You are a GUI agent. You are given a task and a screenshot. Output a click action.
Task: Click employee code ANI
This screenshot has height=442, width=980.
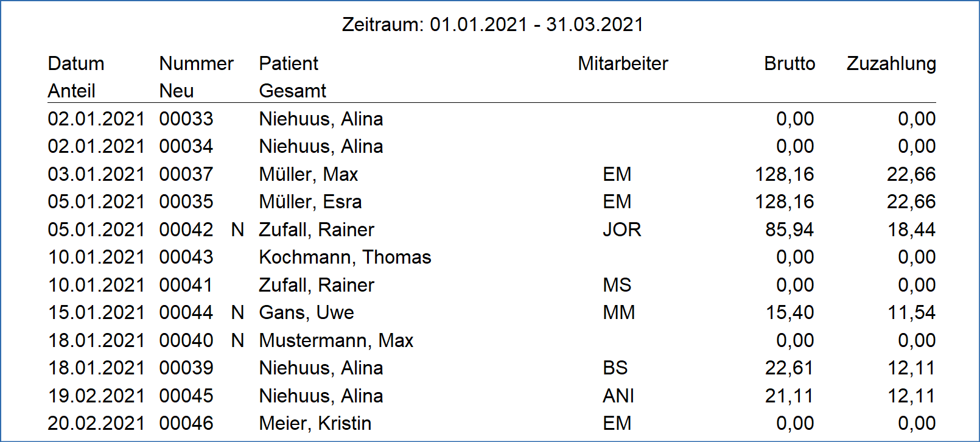pos(618,396)
